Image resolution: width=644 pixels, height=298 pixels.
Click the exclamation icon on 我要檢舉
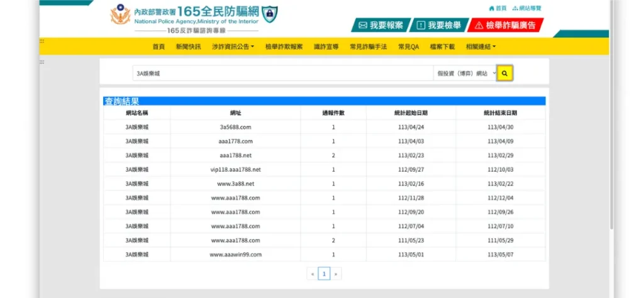pyautogui.click(x=421, y=25)
